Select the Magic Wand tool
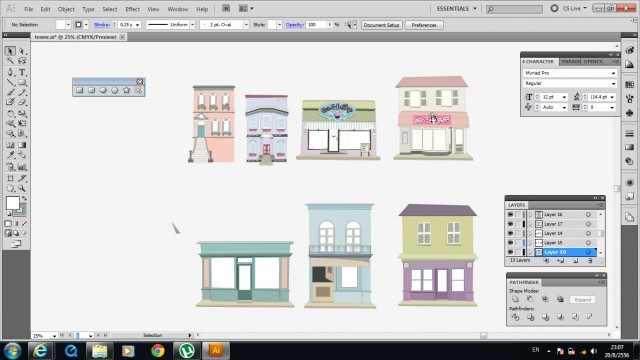Screen dimensions: 640x360 (10, 61)
